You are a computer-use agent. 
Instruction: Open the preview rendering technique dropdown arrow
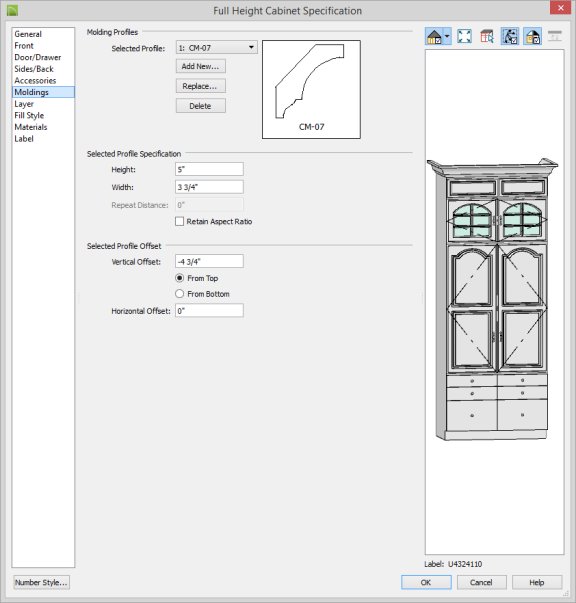[447, 37]
